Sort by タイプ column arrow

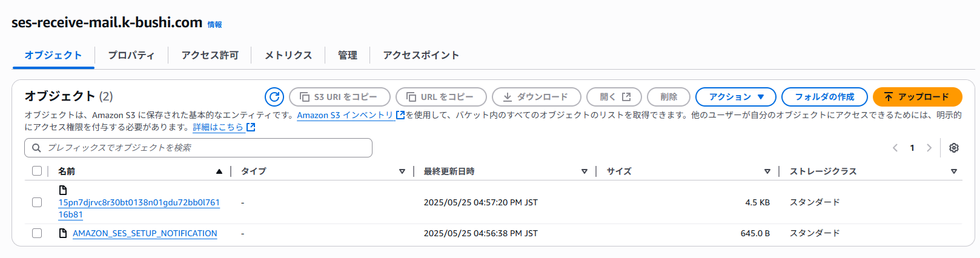402,171
